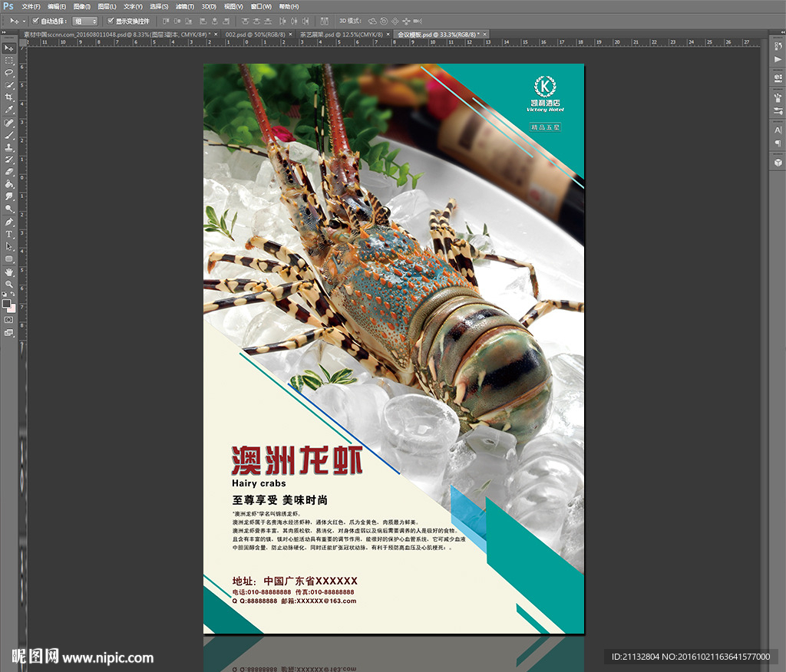This screenshot has width=786, height=672.
Task: Open the auto-select 组 dropdown
Action: coord(84,21)
